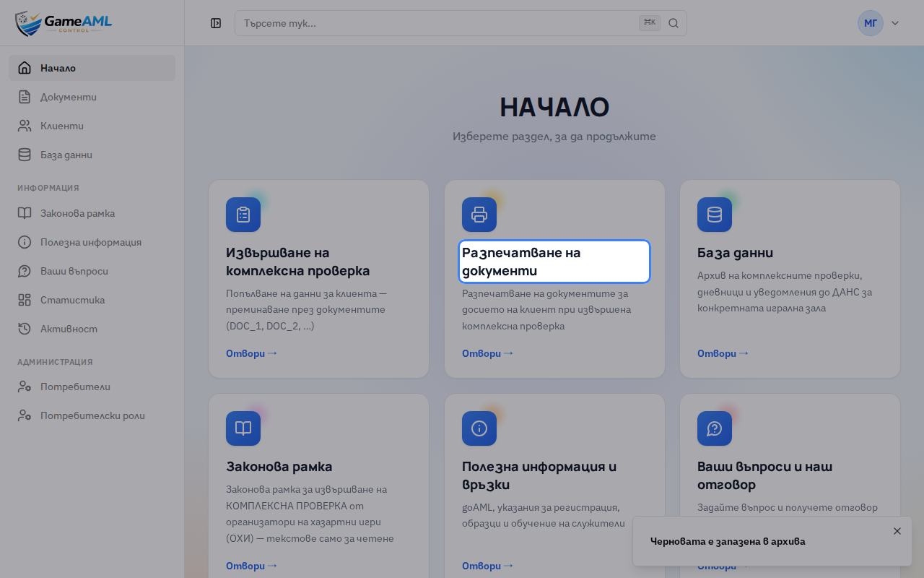
Task: Open Документи in the sidebar
Action: [x=92, y=97]
